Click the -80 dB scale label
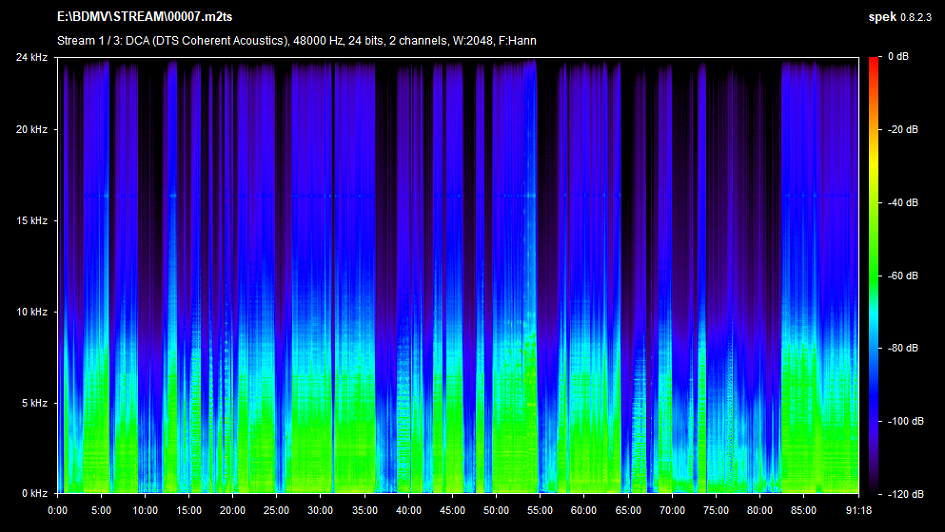The image size is (945, 532). tap(904, 348)
